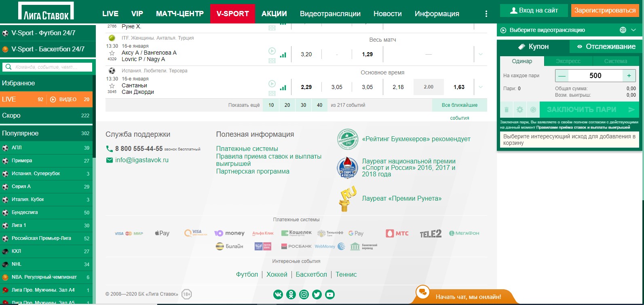Click the Рейтинг Букмекеров badge icon
Viewport: 644px width, 305px height.
point(348,140)
